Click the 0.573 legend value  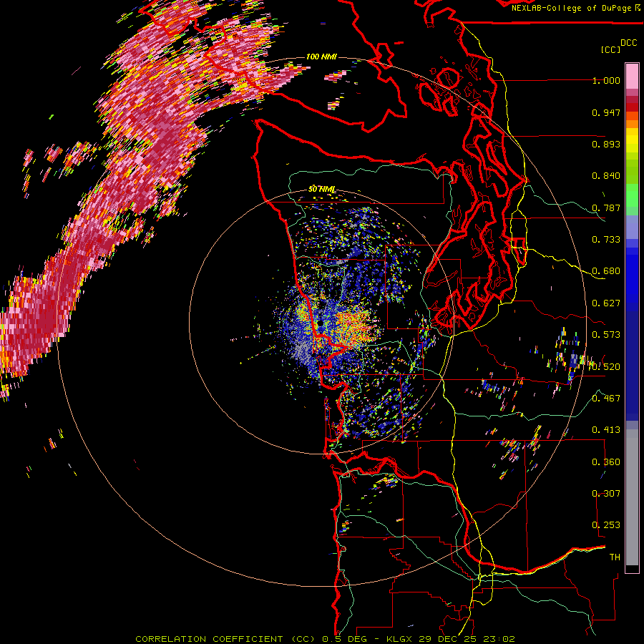[x=606, y=335]
